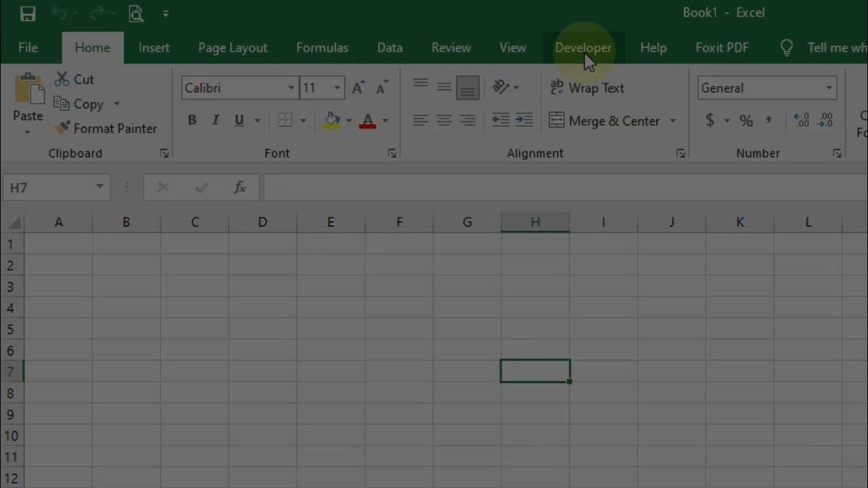Open the Fill Color palette arrow
The image size is (868, 488).
pos(349,121)
